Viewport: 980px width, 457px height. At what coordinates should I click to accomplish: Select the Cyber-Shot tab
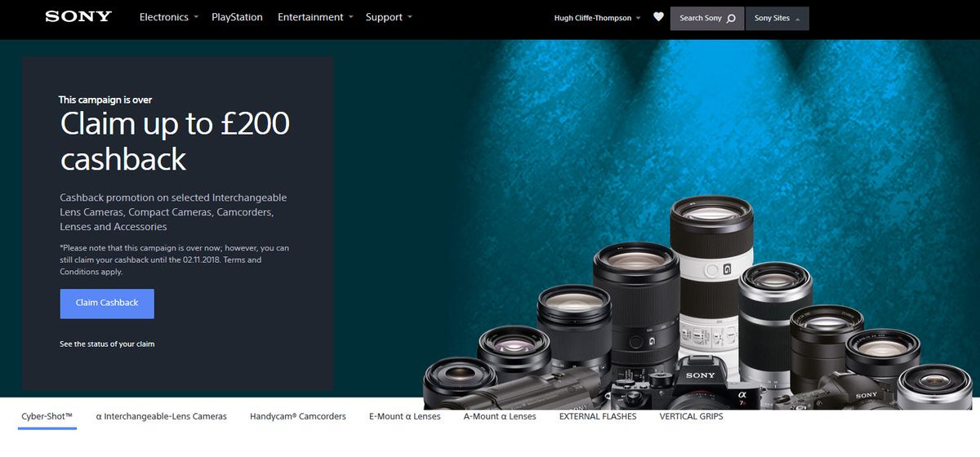point(47,416)
